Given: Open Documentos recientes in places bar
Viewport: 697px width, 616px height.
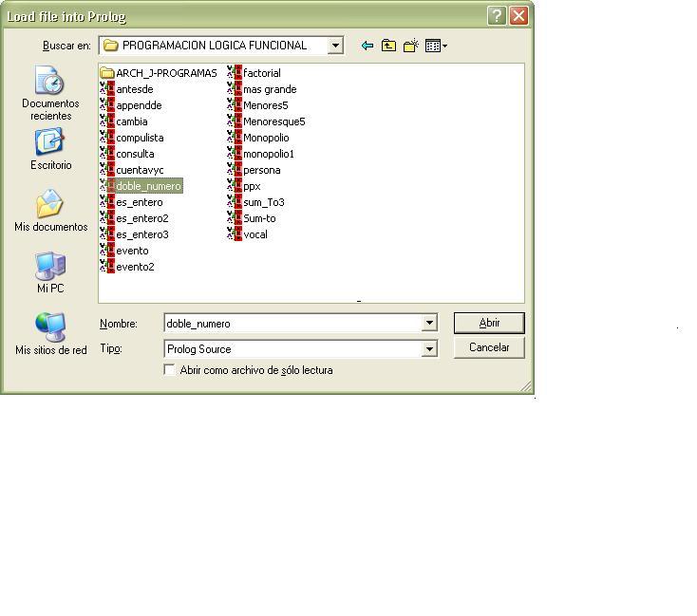Looking at the screenshot, I should [x=50, y=93].
